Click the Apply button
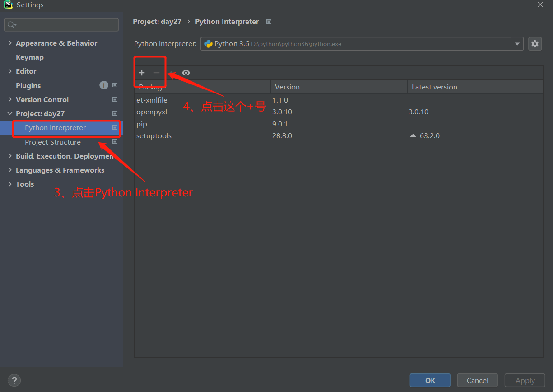This screenshot has height=392, width=553. [525, 380]
